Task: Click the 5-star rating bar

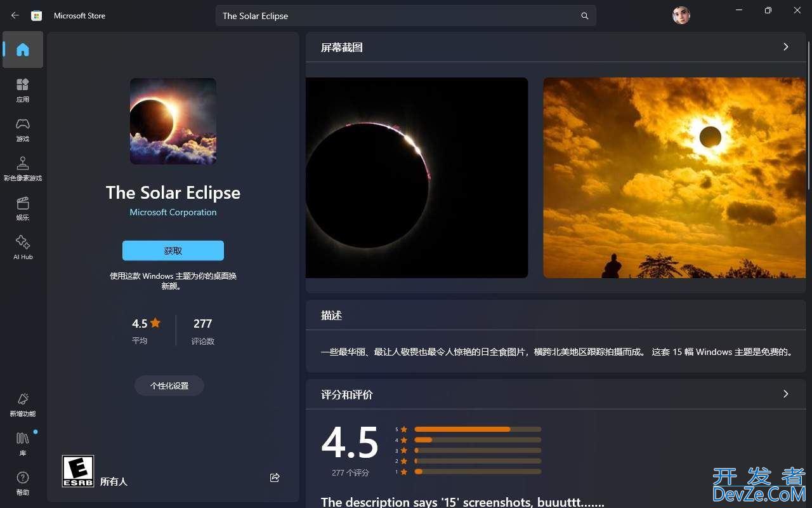Action: [x=478, y=429]
